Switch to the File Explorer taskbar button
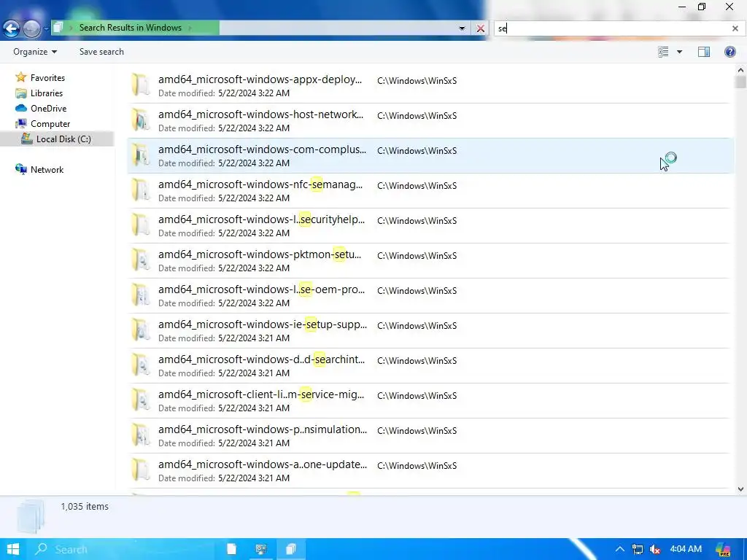Screen dimensions: 747x560 pyautogui.click(x=290, y=549)
